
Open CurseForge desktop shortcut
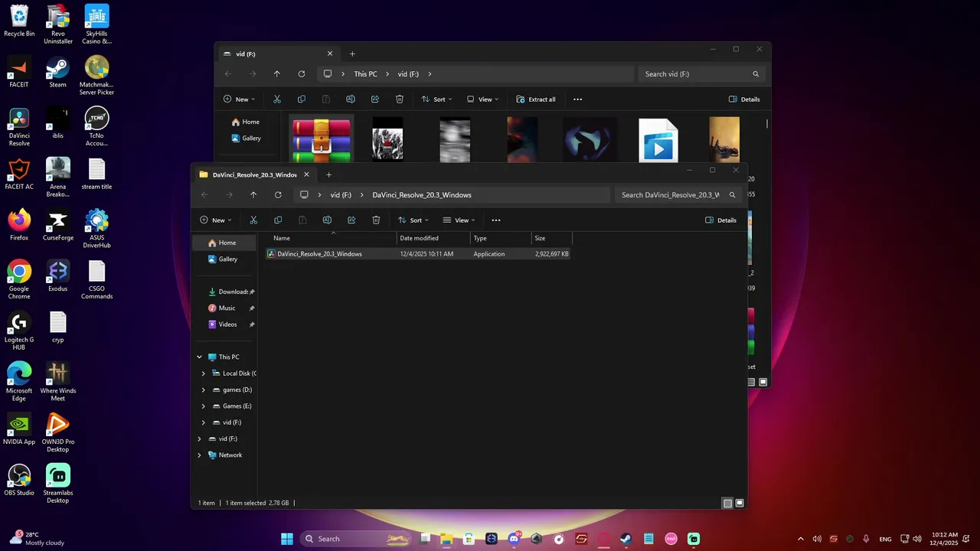click(x=57, y=226)
